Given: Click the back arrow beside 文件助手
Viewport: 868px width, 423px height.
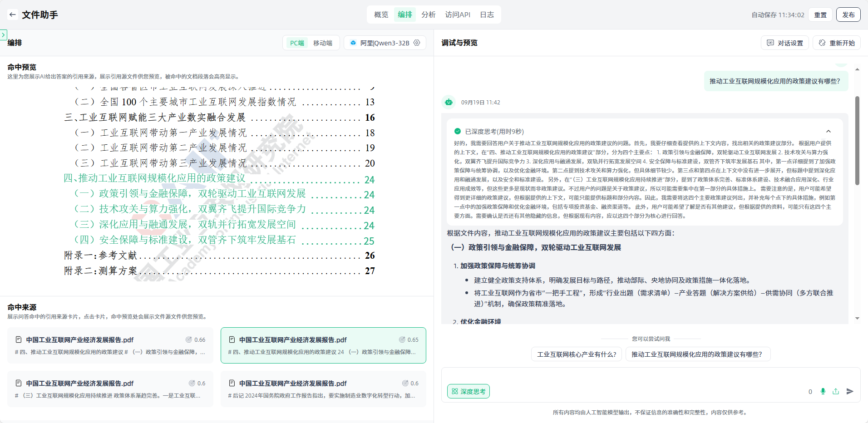Looking at the screenshot, I should click(13, 15).
